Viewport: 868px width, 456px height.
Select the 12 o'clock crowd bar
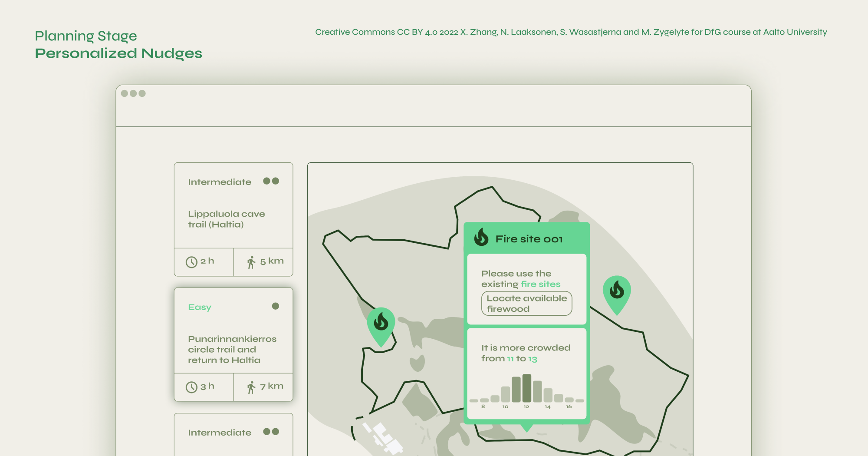point(526,388)
